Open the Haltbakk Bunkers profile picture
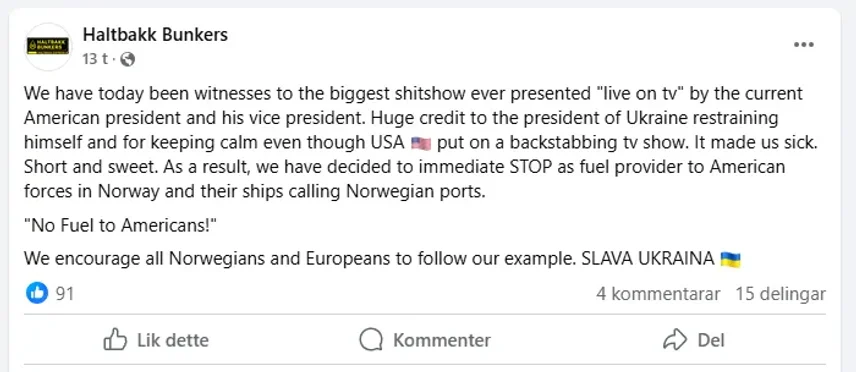Screen dimensions: 856x372 [x=48, y=47]
